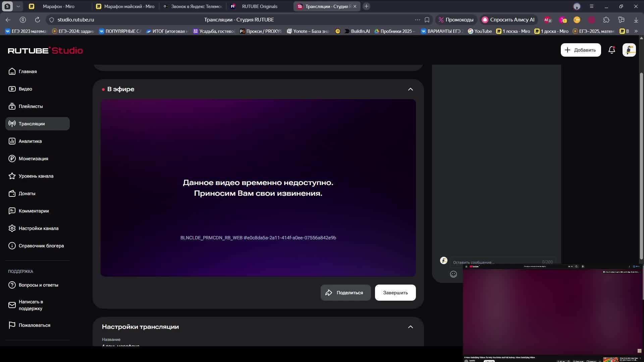Open the page actions three-dots menu
The image size is (644, 362).
(x=417, y=20)
